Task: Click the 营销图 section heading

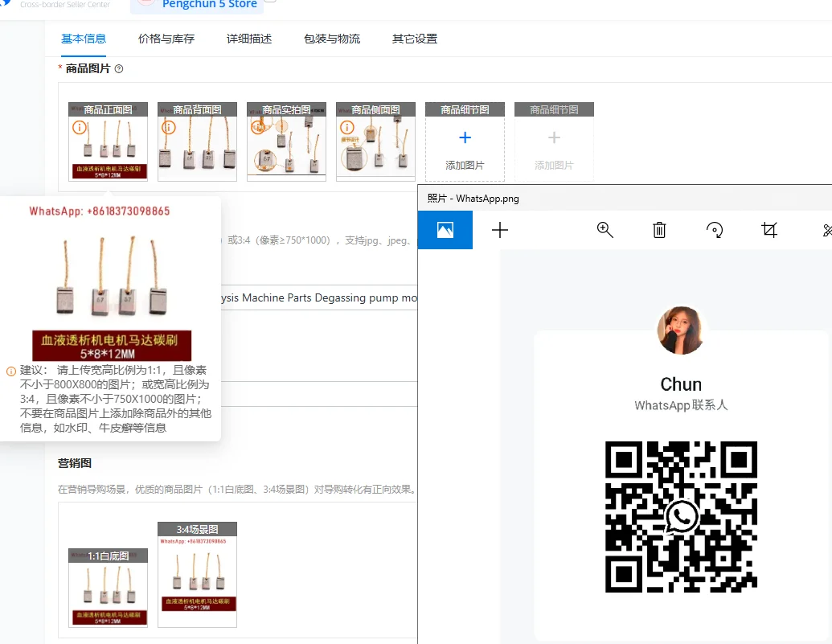Action: point(75,463)
